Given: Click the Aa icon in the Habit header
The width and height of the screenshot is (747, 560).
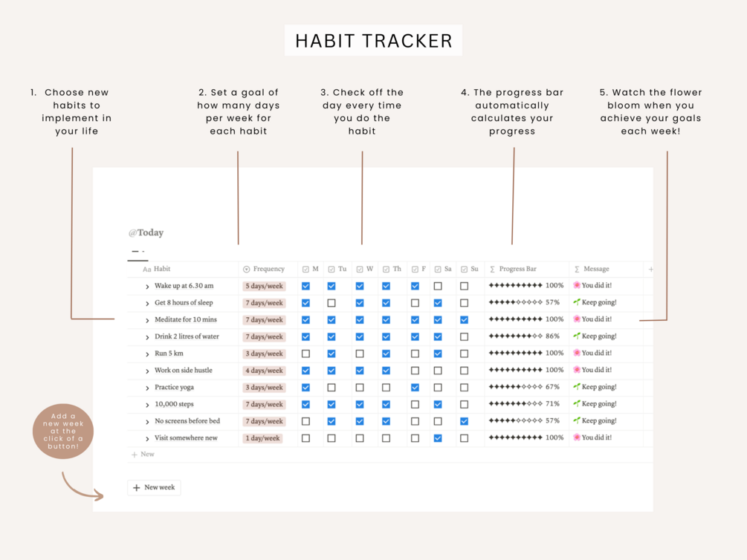Looking at the screenshot, I should [146, 270].
